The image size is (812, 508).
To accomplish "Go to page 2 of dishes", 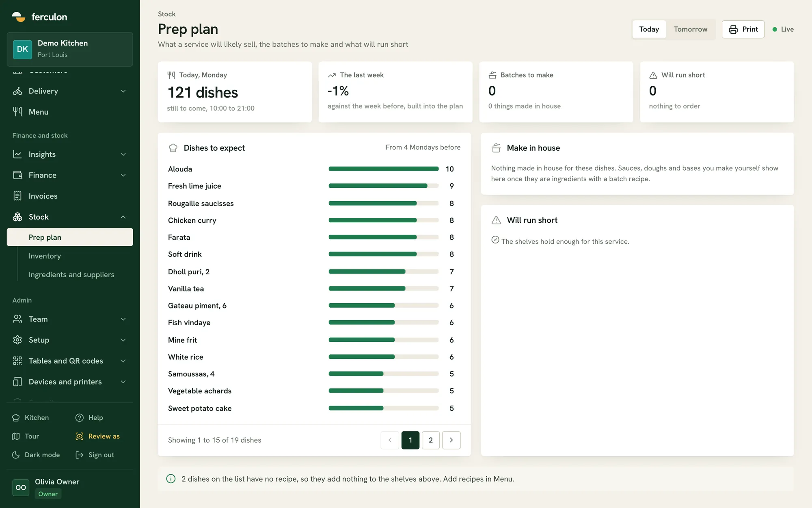I will point(431,440).
